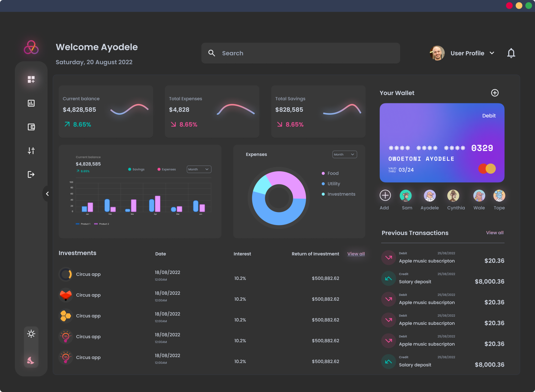Add a new wallet card with plus icon

(x=495, y=93)
